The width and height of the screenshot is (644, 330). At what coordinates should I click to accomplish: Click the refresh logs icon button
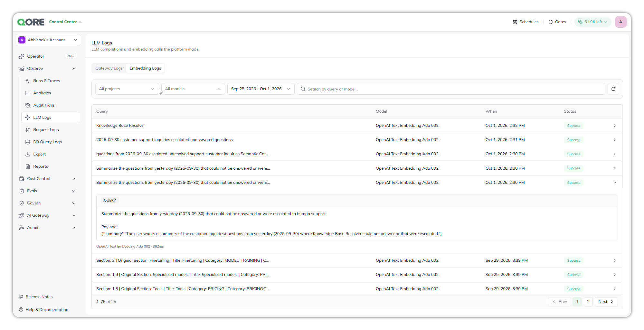(x=613, y=89)
